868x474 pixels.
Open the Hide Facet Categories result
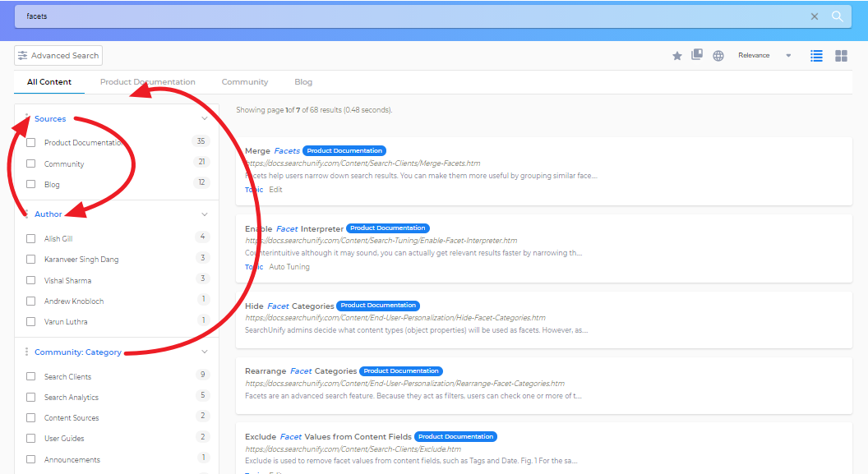(289, 306)
